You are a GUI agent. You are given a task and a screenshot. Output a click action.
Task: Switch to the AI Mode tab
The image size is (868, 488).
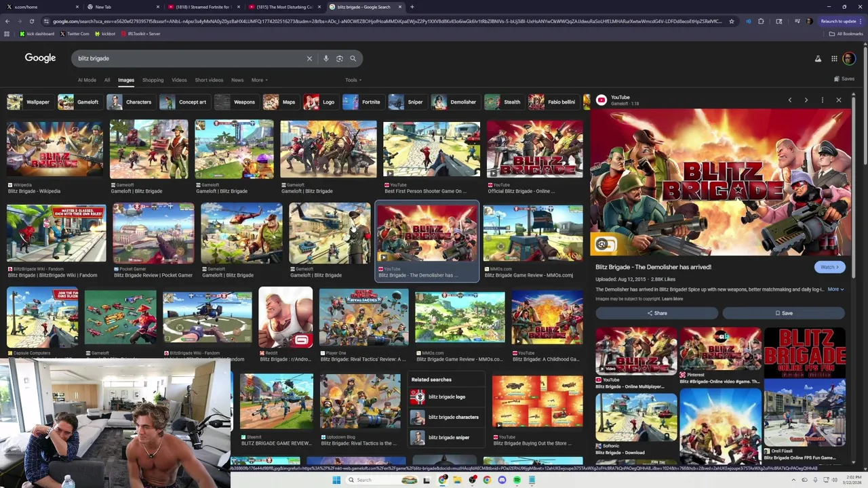[87, 80]
